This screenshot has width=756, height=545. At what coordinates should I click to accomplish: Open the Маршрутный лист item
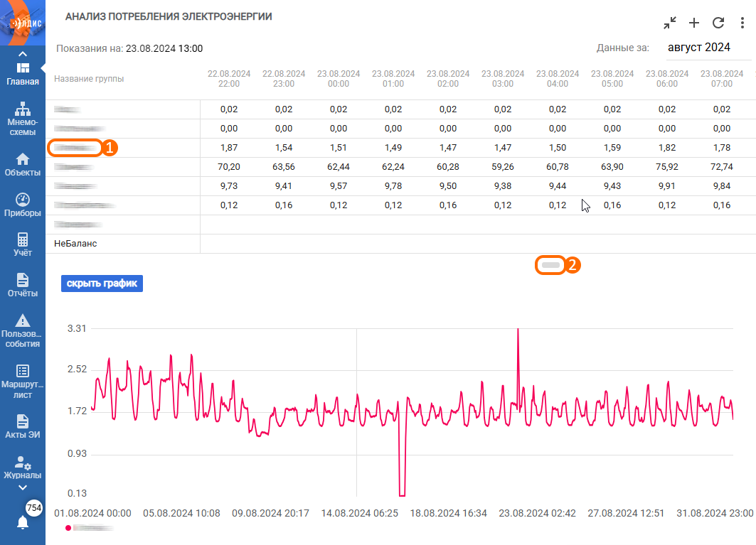click(x=23, y=371)
